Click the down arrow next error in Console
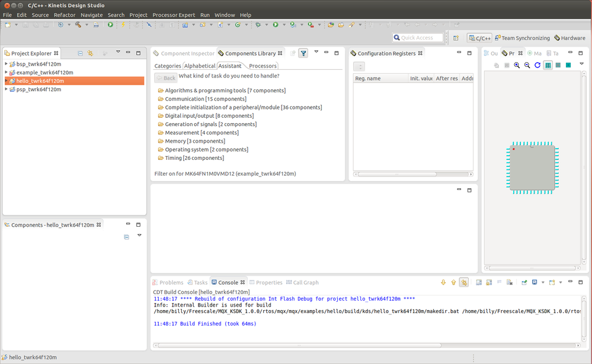 click(443, 282)
